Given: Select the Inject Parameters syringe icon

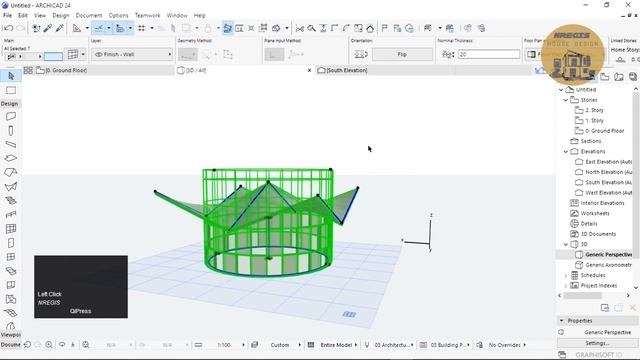Looking at the screenshot, I should pos(60,28).
